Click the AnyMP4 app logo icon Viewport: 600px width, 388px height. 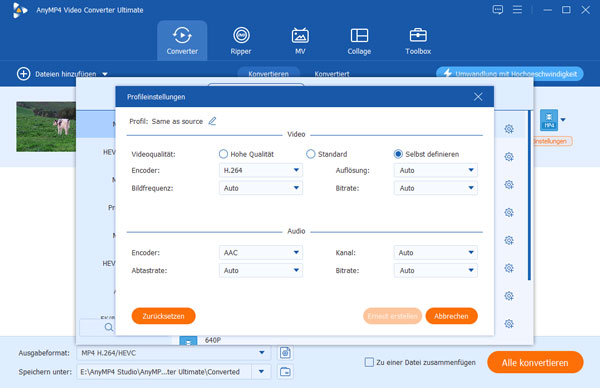pyautogui.click(x=19, y=10)
